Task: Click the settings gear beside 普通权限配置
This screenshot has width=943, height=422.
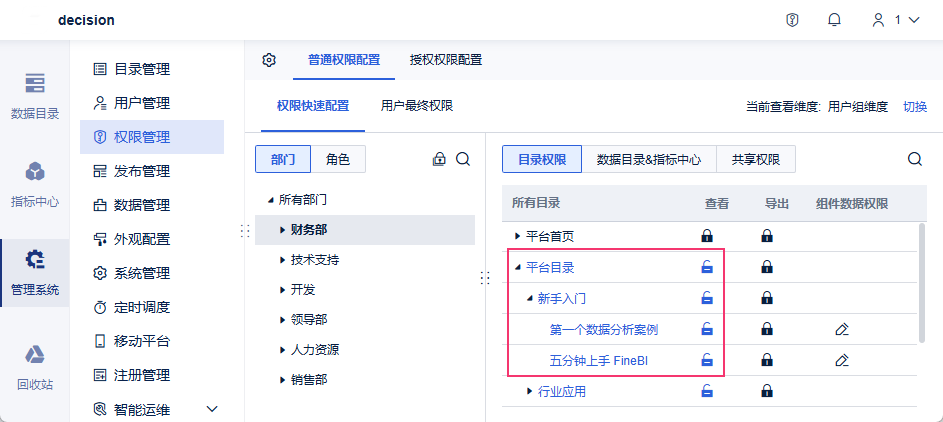Action: click(x=269, y=60)
